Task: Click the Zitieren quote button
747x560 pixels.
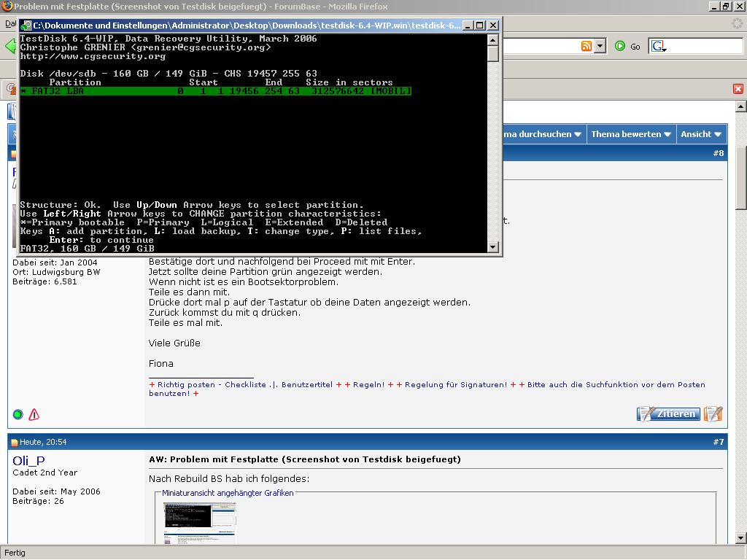Action: click(x=668, y=414)
